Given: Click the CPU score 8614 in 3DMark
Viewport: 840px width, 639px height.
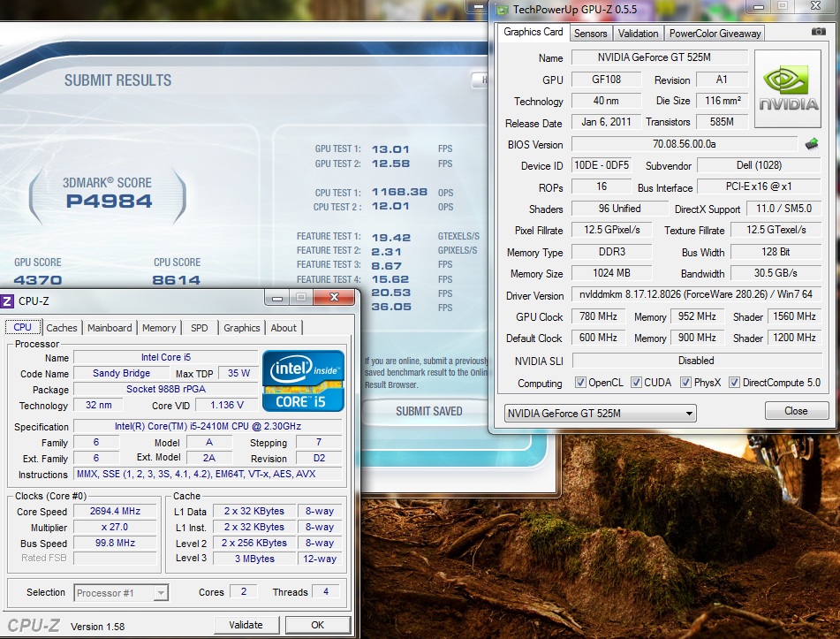Looking at the screenshot, I should coord(177,280).
